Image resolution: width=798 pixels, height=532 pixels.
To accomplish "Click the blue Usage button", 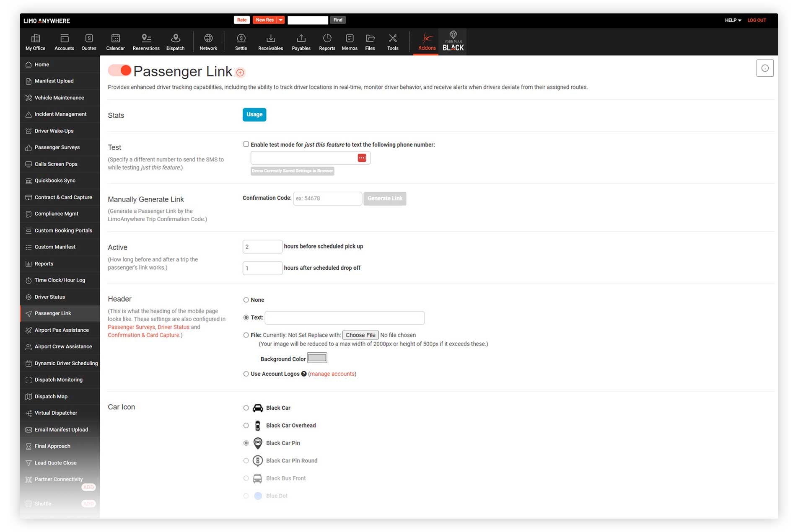I will [x=254, y=115].
